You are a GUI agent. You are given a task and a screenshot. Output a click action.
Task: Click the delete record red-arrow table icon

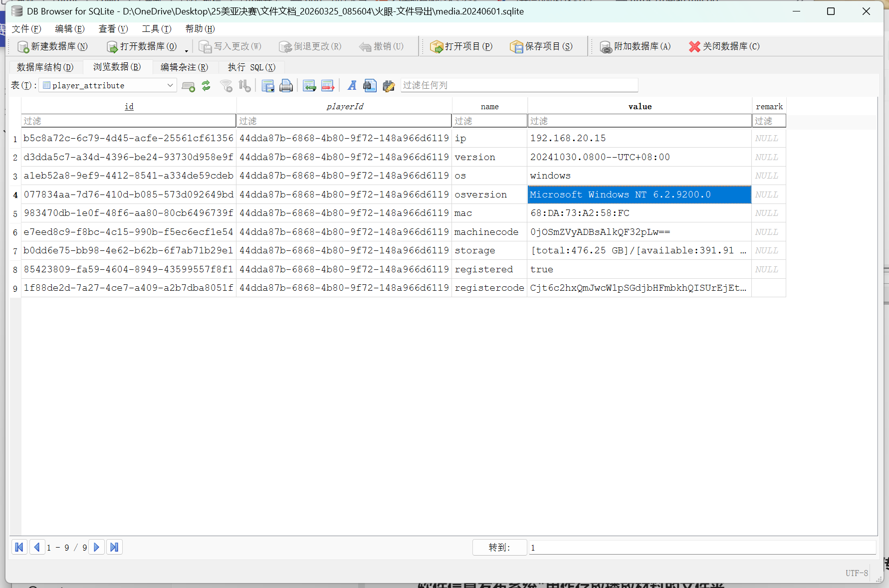click(x=328, y=86)
